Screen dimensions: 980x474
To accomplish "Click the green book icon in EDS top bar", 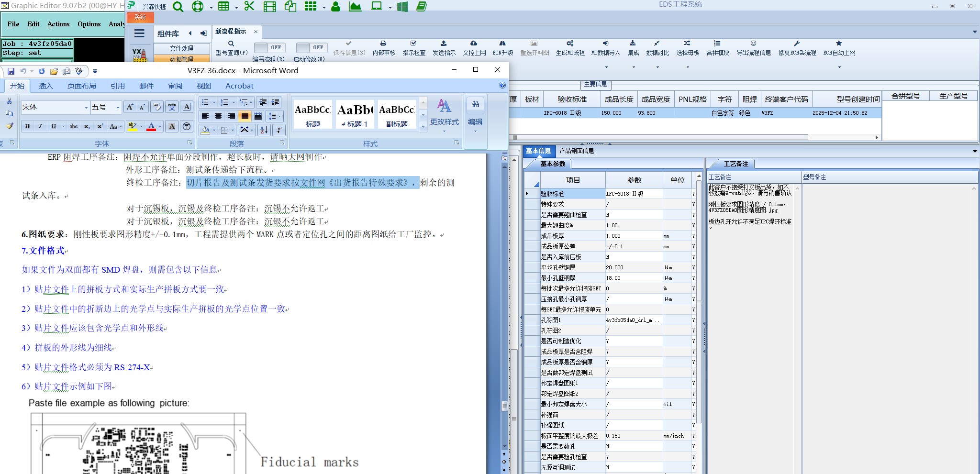I will 422,6.
